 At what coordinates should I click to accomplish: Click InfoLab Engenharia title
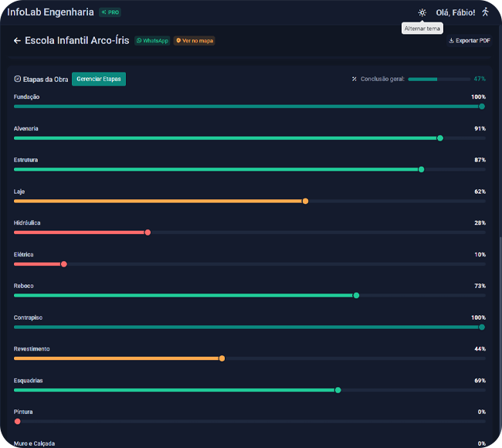pos(50,12)
